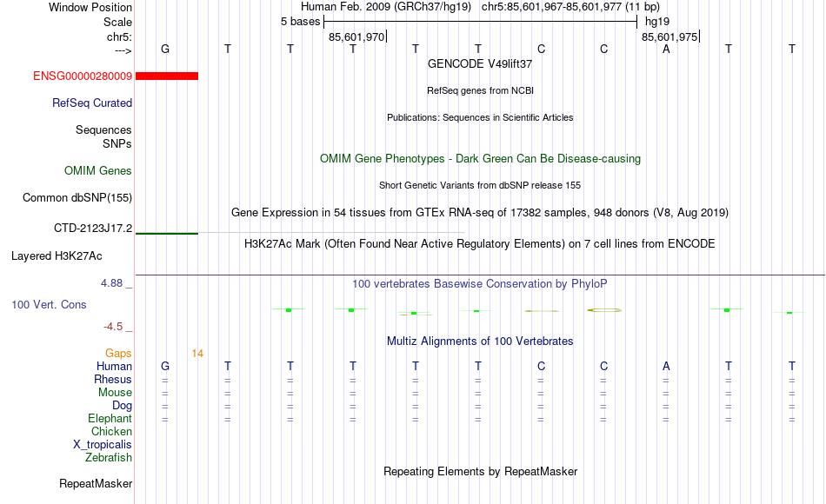Screen dimensions: 826x504
Task: Select the Rhesus species label
Action: (113, 379)
